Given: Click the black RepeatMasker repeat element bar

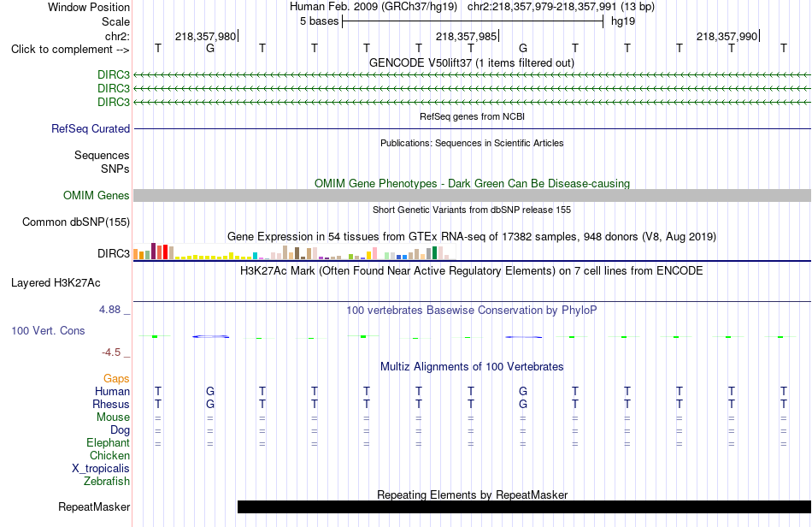Looking at the screenshot, I should click(524, 506).
